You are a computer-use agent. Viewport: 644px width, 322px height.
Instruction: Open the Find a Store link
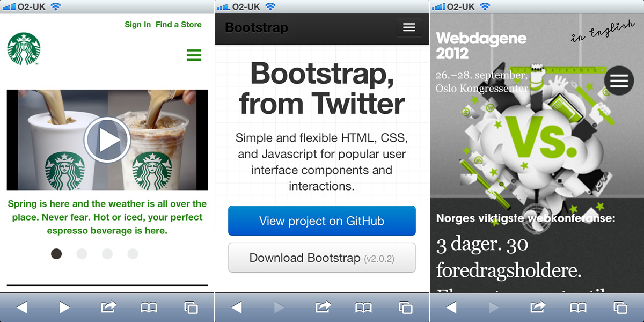click(179, 25)
